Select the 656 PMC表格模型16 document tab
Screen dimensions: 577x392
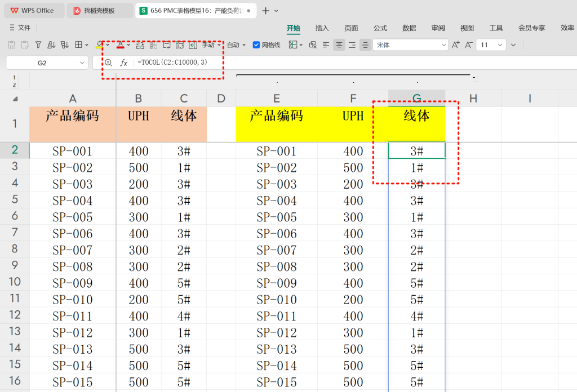[196, 11]
